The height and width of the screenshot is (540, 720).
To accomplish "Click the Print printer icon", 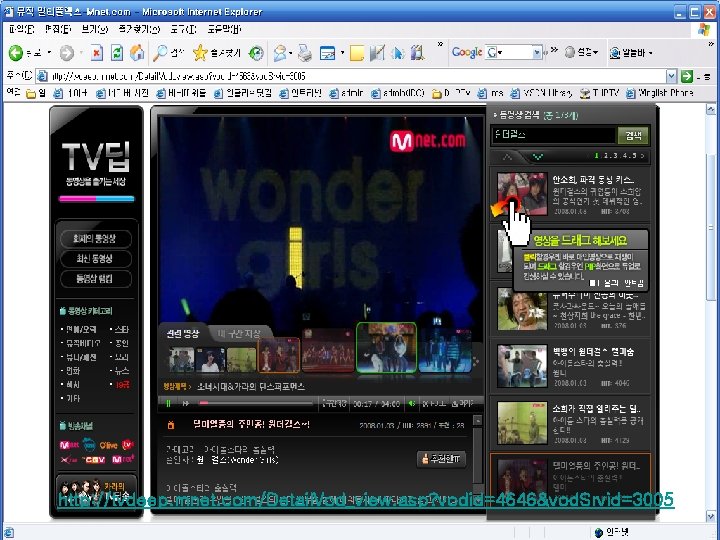I will coord(304,54).
